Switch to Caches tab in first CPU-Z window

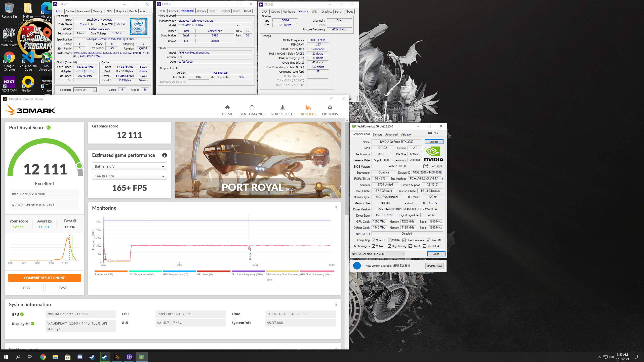pos(70,11)
